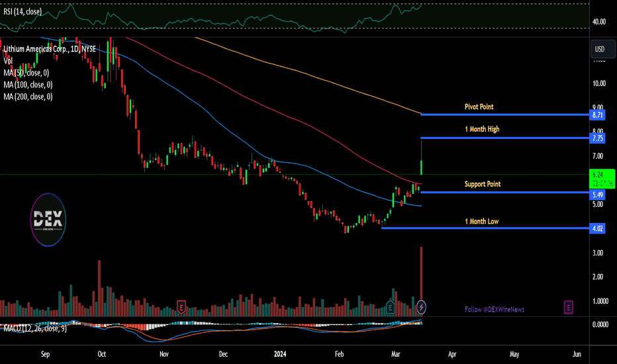Image resolution: width=617 pixels, height=364 pixels.
Task: Click the Feb label on time axis
Action: coord(339,354)
